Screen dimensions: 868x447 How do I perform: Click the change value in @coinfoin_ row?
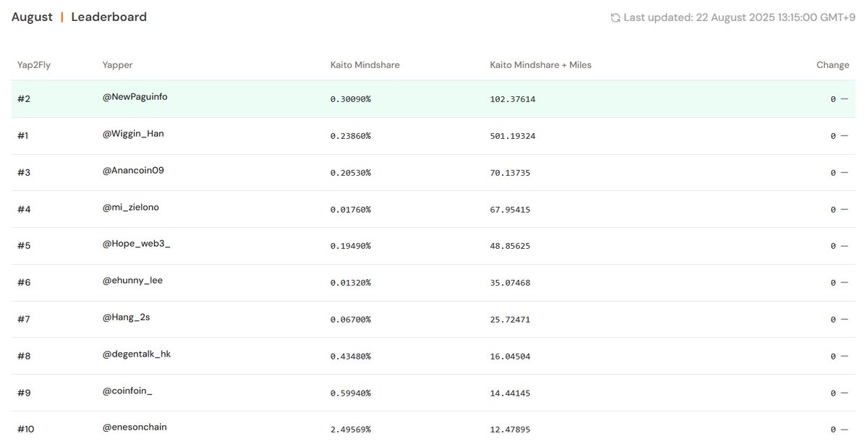tap(839, 393)
